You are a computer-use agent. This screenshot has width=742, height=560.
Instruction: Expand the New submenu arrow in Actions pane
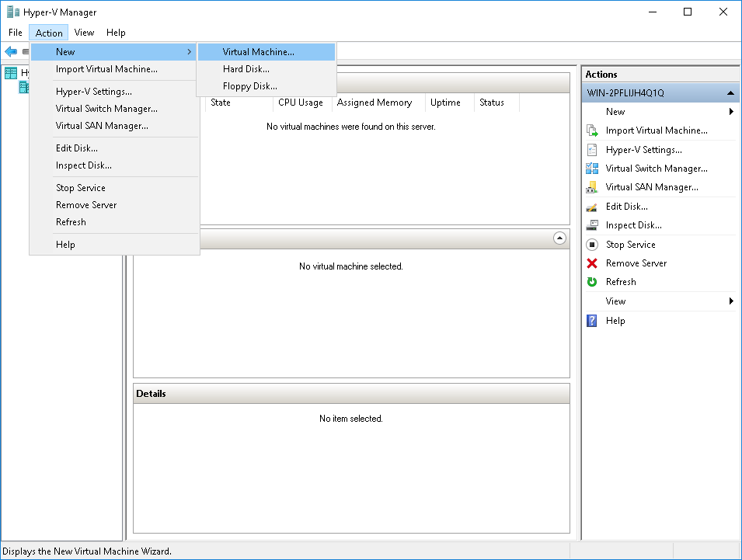pos(729,111)
